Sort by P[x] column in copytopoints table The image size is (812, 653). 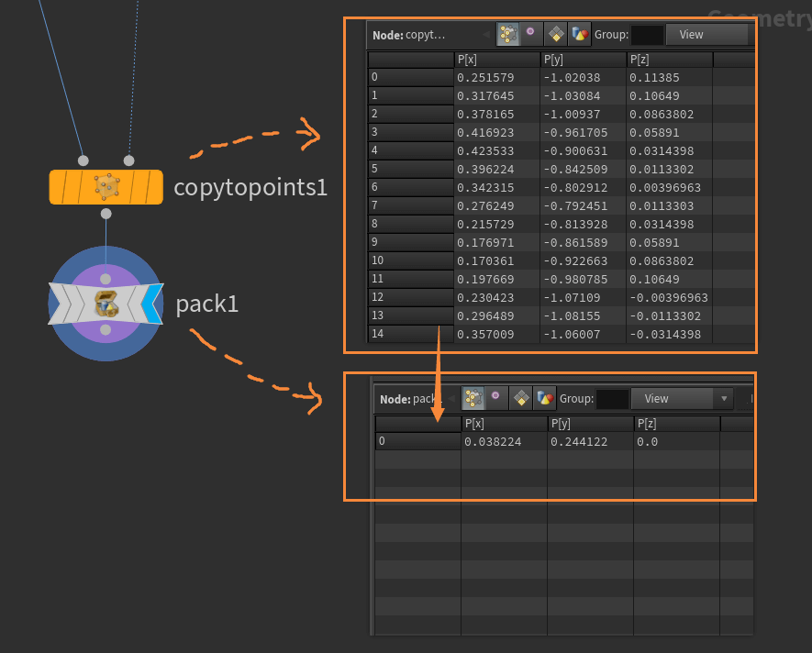coord(496,60)
